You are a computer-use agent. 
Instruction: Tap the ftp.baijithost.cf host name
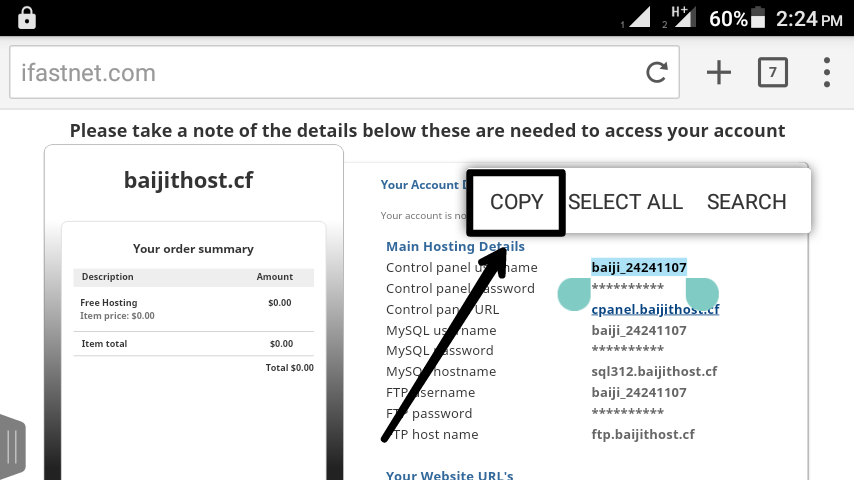coord(643,434)
